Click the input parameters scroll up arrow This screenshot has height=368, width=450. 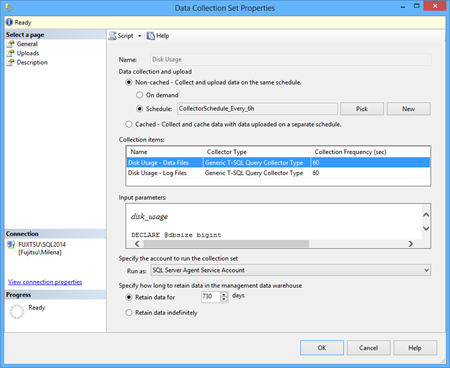[426, 215]
